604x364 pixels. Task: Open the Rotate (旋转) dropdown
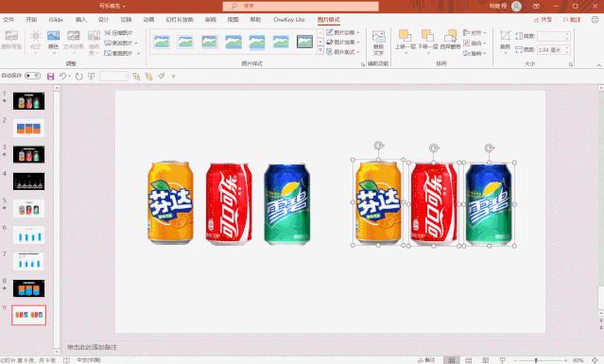pyautogui.click(x=475, y=53)
